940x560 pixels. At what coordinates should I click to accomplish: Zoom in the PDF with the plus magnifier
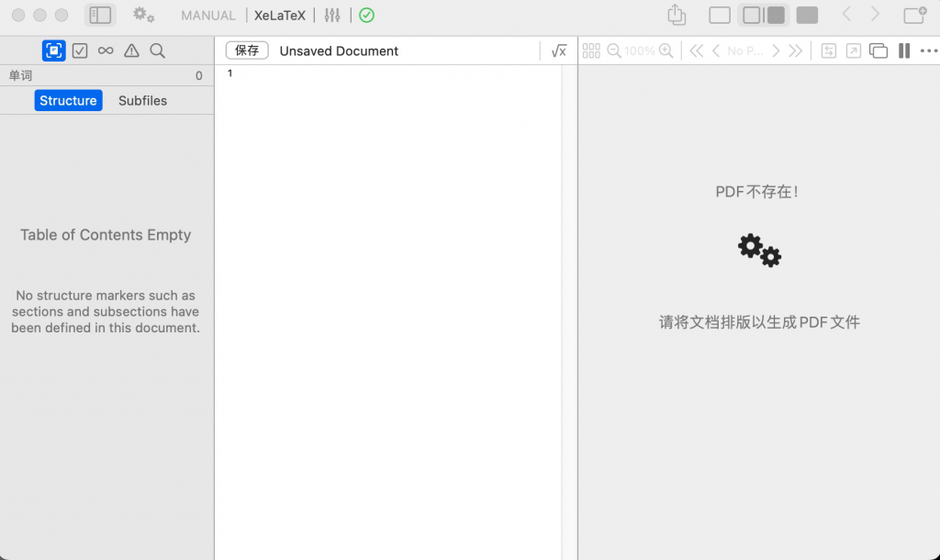(x=664, y=50)
